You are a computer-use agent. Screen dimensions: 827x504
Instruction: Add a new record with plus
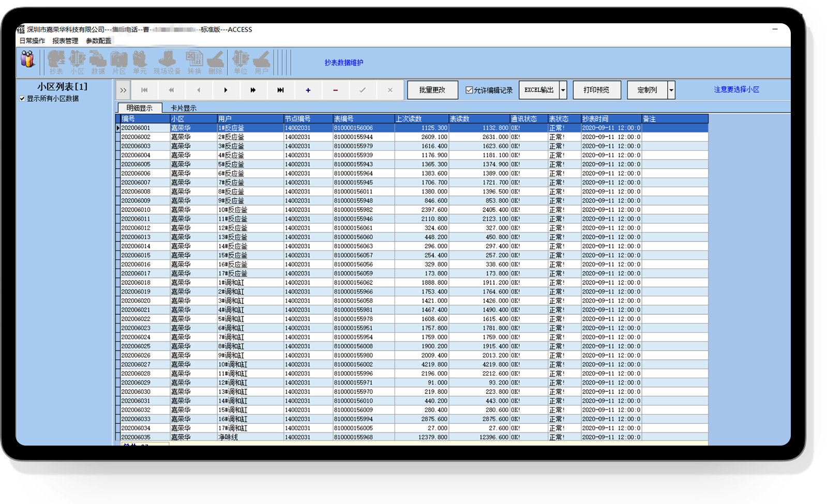308,90
